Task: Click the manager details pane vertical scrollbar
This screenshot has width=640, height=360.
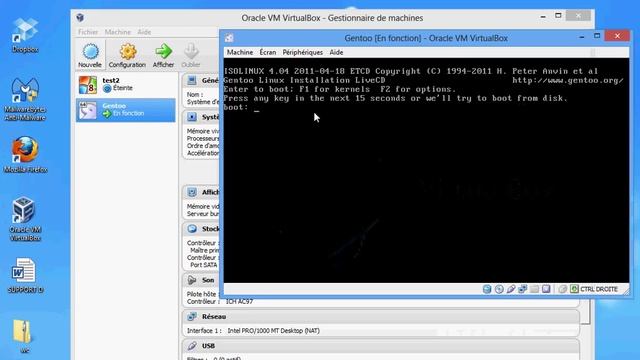Action: pyautogui.click(x=585, y=311)
